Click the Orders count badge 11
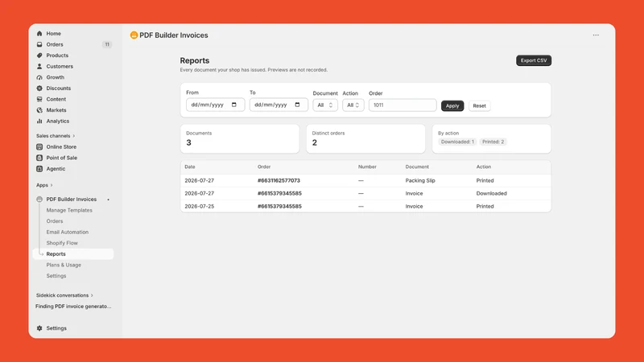Screen dimensions: 644x362 point(107,44)
